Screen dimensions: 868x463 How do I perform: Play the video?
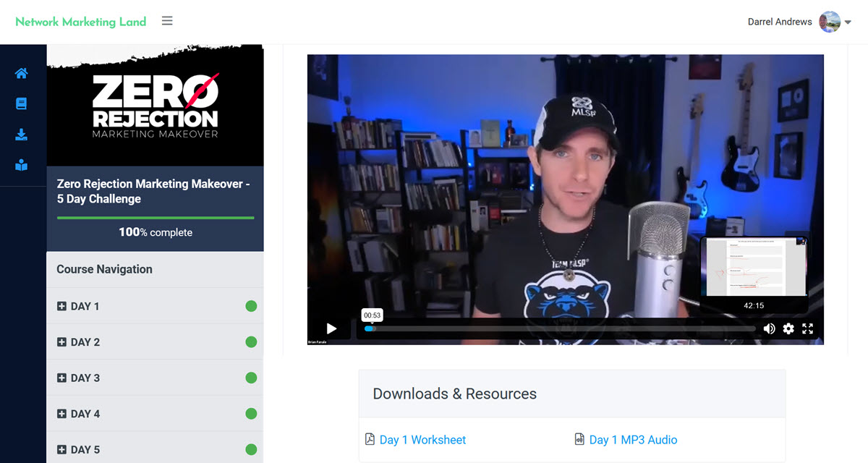click(x=331, y=328)
